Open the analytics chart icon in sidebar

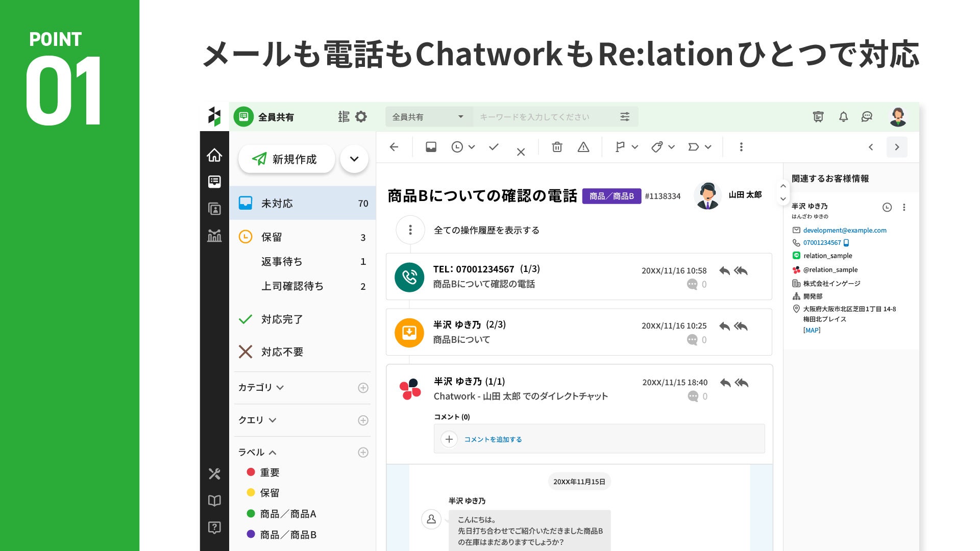pyautogui.click(x=214, y=236)
